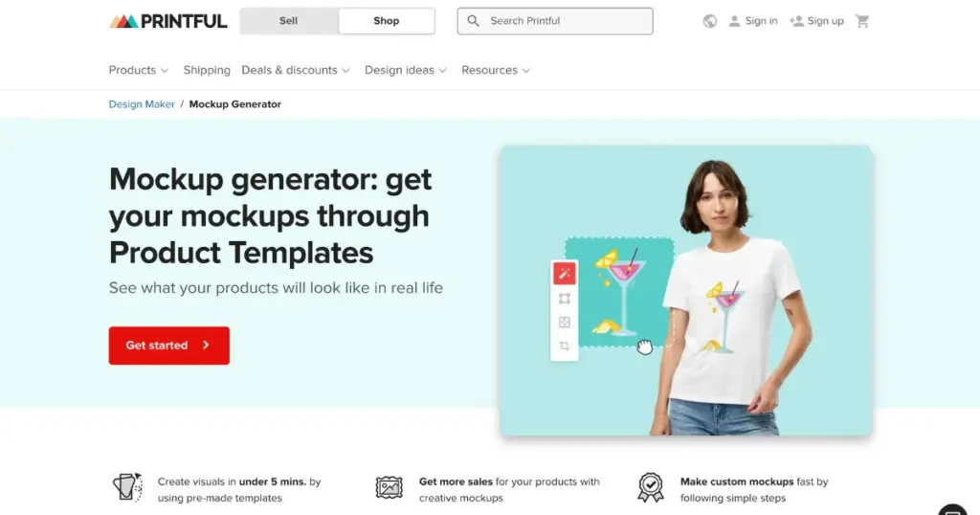Expand the Deals & discounts dropdown
The width and height of the screenshot is (980, 515).
point(296,70)
